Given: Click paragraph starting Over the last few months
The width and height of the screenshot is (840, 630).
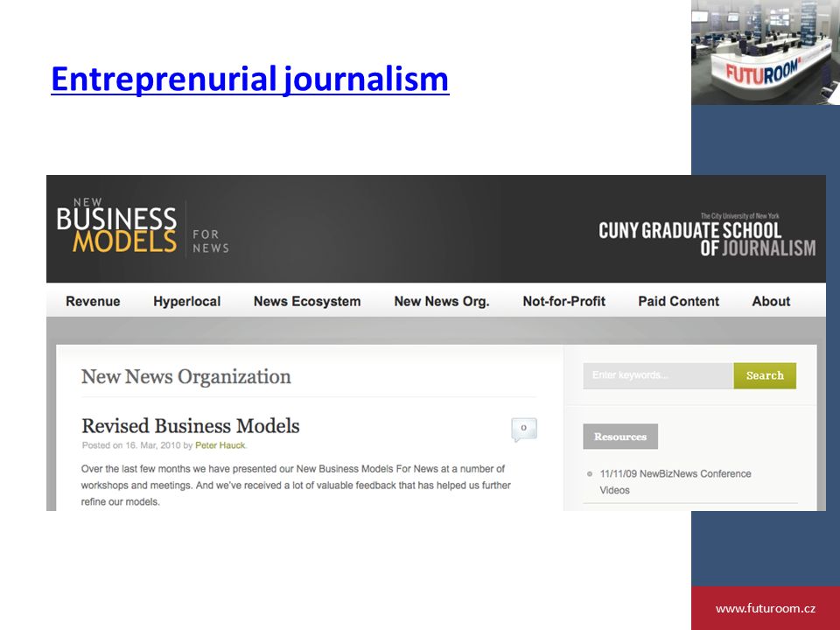Looking at the screenshot, I should (296, 485).
